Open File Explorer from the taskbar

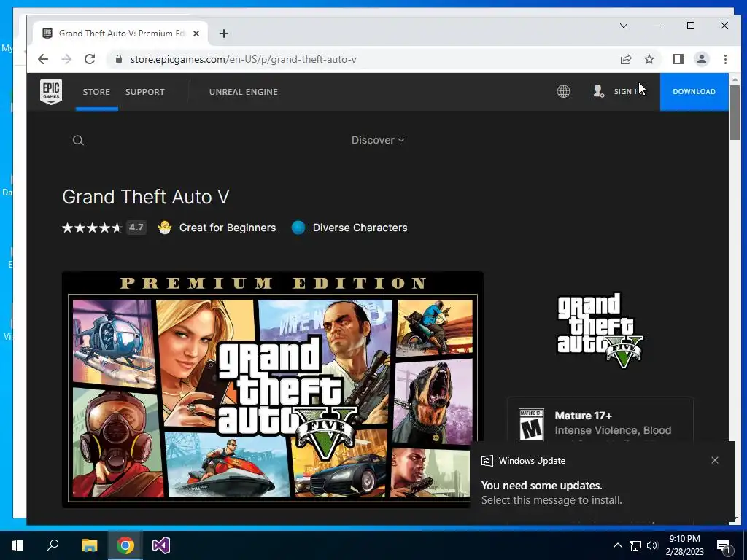(89, 545)
